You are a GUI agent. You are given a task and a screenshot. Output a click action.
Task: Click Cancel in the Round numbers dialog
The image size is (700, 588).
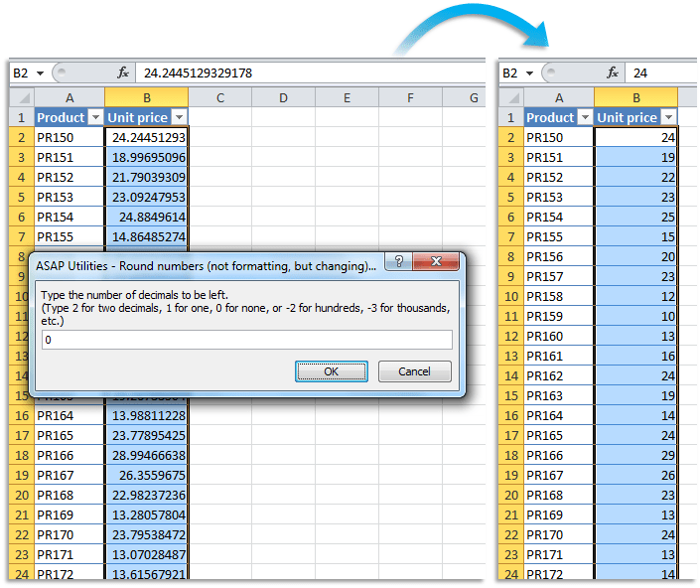(415, 371)
